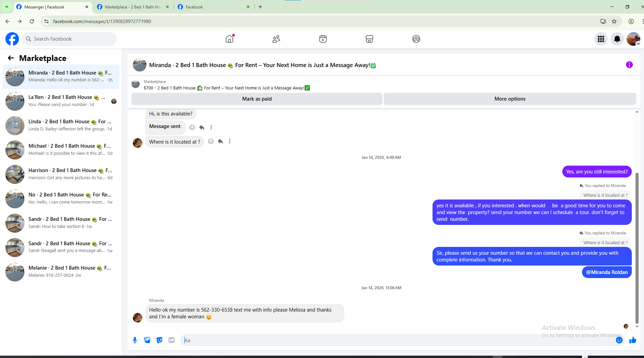The height and width of the screenshot is (358, 644).
Task: Click the message input field Aa
Action: pos(397,340)
